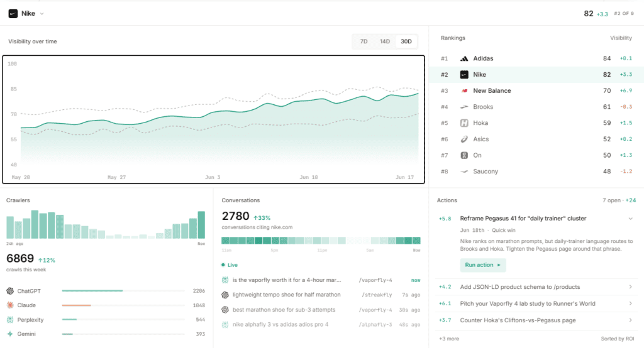Switch chart range to 14D
This screenshot has width=644, height=348.
pyautogui.click(x=385, y=41)
